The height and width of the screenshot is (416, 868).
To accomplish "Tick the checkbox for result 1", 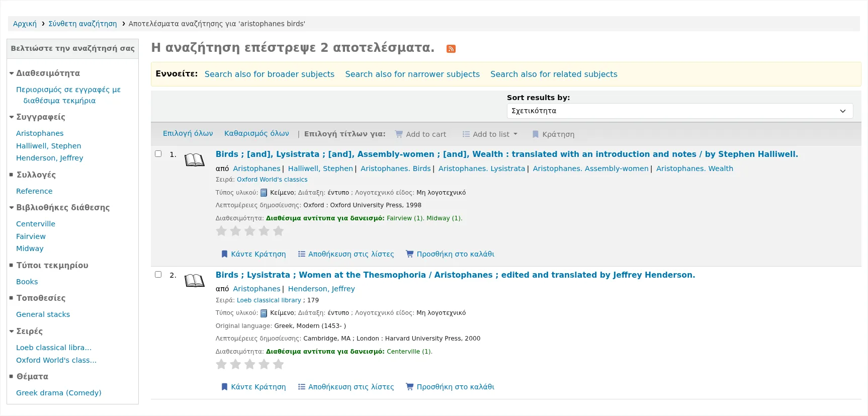I will tap(158, 154).
